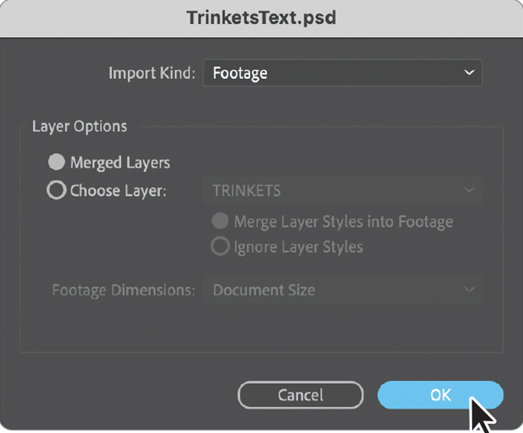The image size is (523, 433).
Task: Click the TrinketsText.psd dialog title bar
Action: (262, 18)
